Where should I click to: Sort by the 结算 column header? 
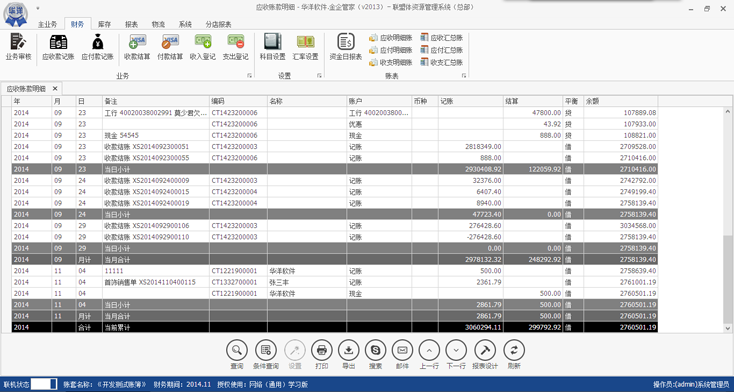(x=534, y=101)
